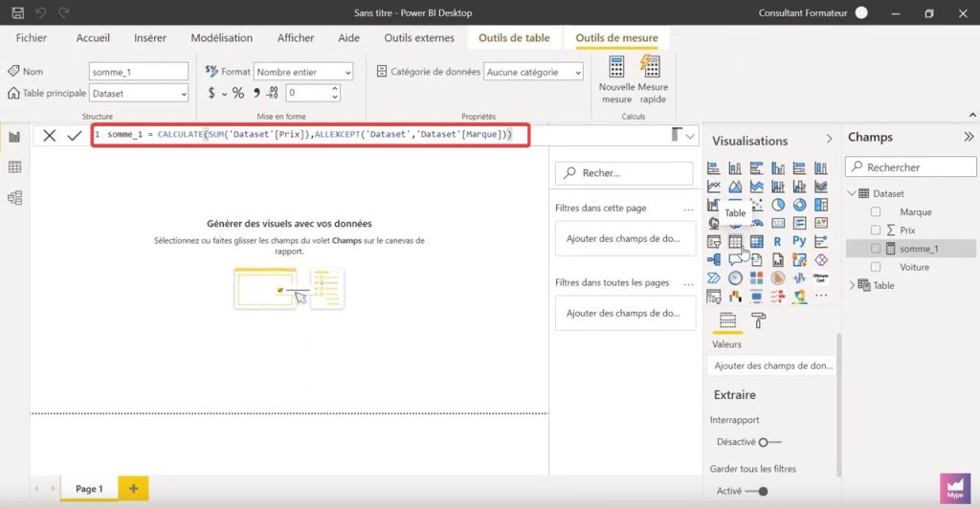Pick the Pie chart visual
Image resolution: width=980 pixels, height=507 pixels.
click(778, 205)
